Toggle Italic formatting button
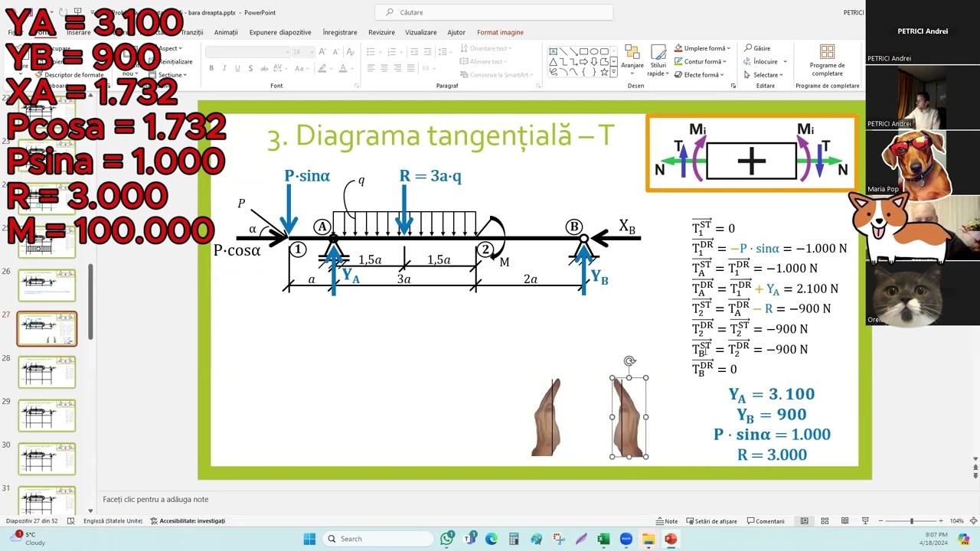The width and height of the screenshot is (980, 551). (x=224, y=68)
